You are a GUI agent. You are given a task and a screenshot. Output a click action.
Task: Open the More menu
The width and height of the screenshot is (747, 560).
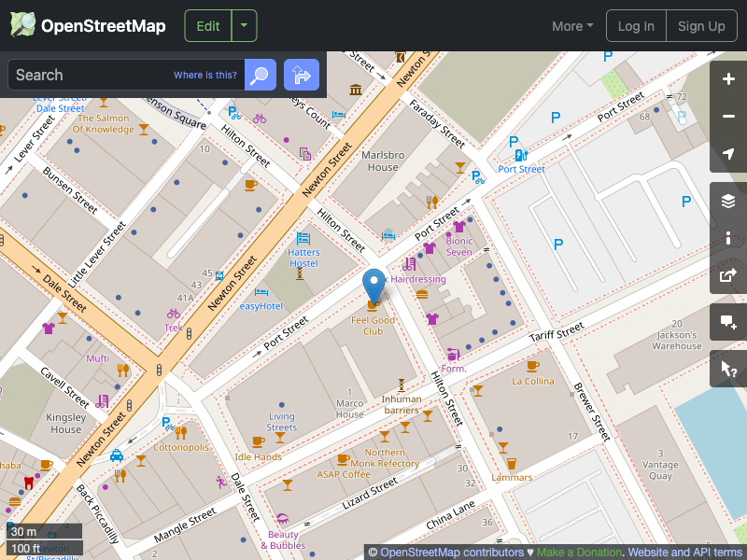tap(571, 25)
